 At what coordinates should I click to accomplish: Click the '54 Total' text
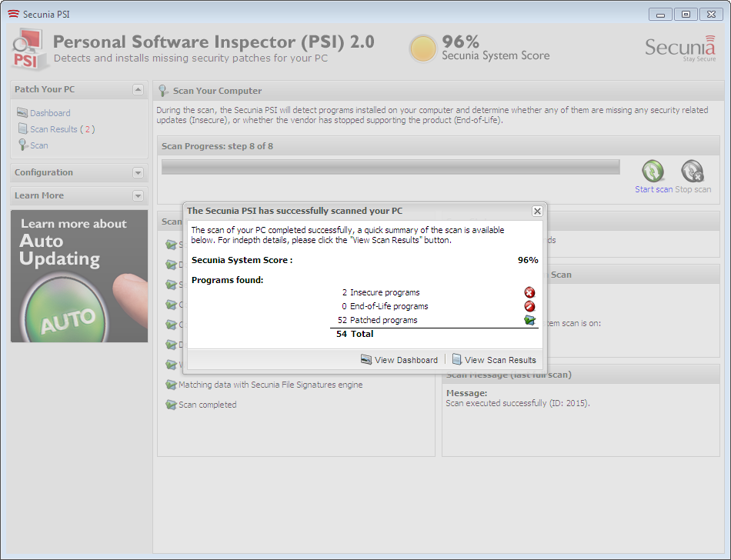355,334
